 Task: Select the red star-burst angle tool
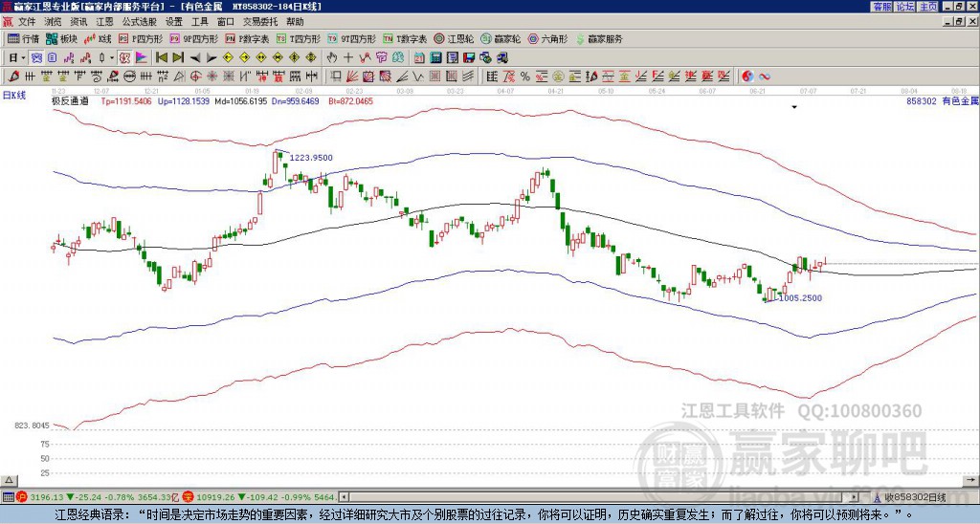212,76
